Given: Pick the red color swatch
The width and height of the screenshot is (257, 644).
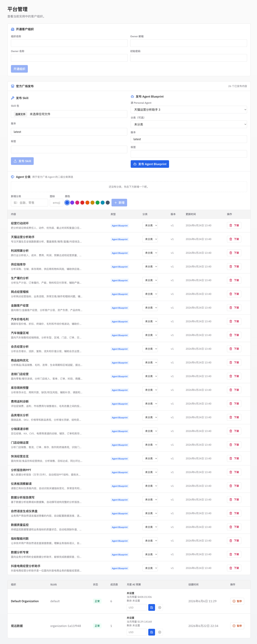Looking at the screenshot, I should (x=82, y=203).
